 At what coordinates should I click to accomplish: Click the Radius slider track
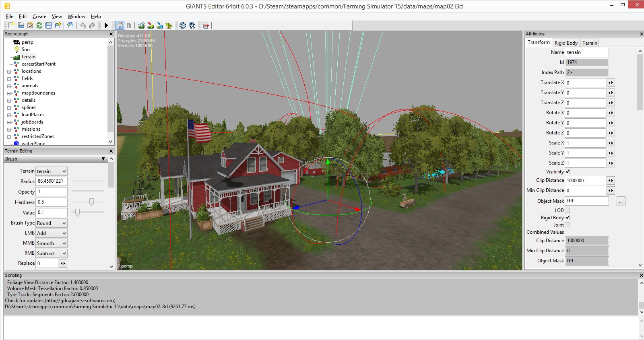point(88,181)
